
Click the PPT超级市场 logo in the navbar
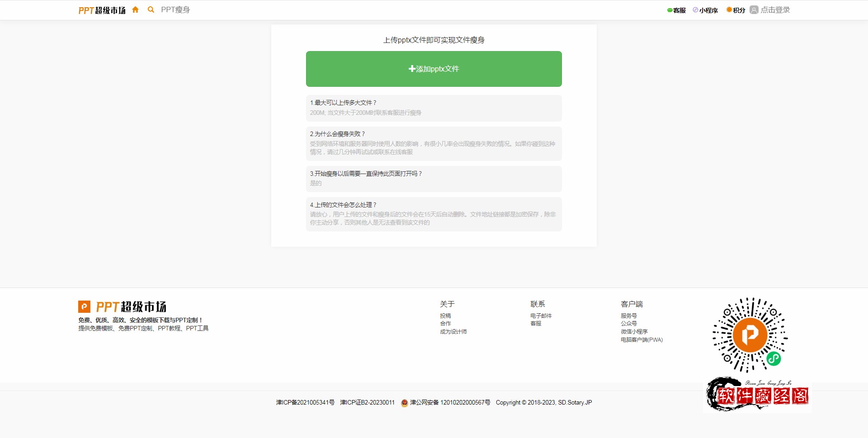click(102, 9)
